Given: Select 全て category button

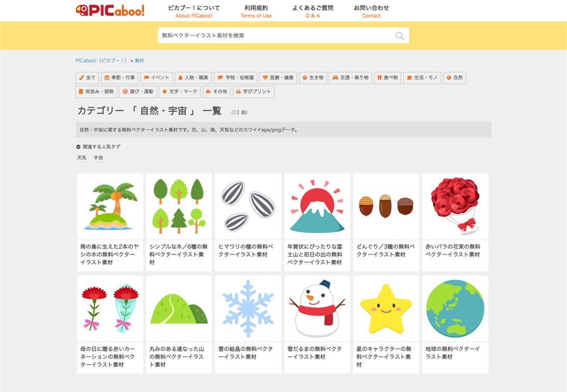Looking at the screenshot, I should pos(87,78).
